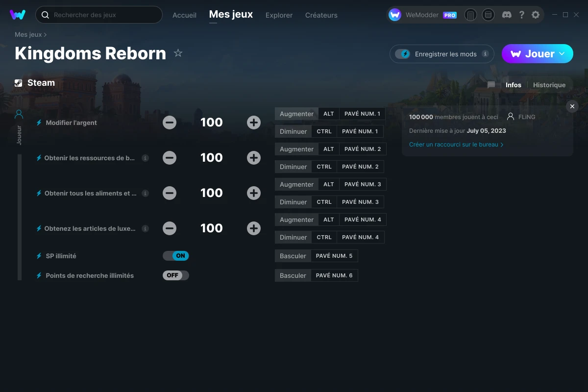588x392 pixels.
Task: Click the search field for games
Action: click(x=99, y=15)
